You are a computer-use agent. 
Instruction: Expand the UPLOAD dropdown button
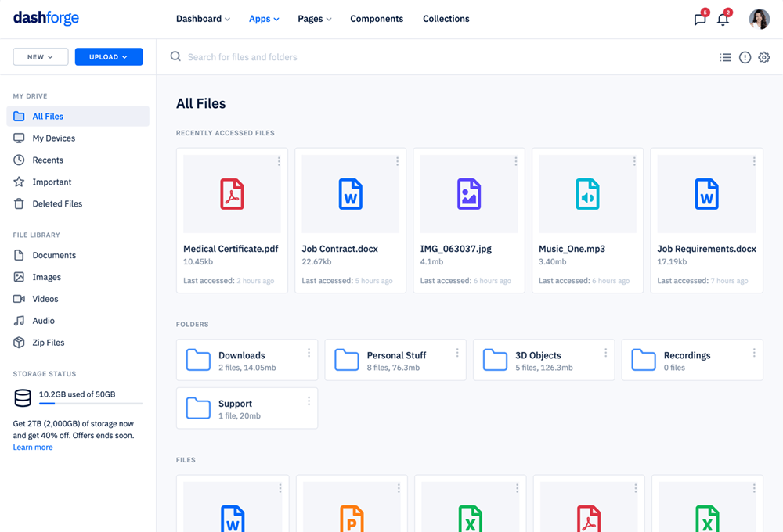(x=109, y=57)
